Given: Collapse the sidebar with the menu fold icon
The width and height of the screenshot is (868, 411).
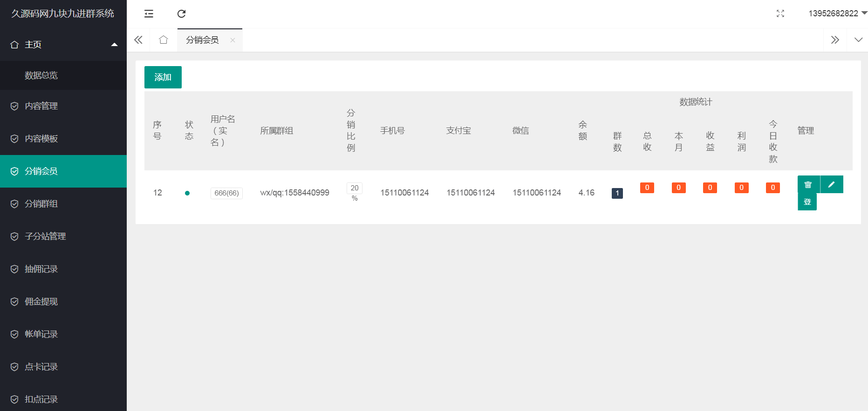Looking at the screenshot, I should tap(149, 14).
